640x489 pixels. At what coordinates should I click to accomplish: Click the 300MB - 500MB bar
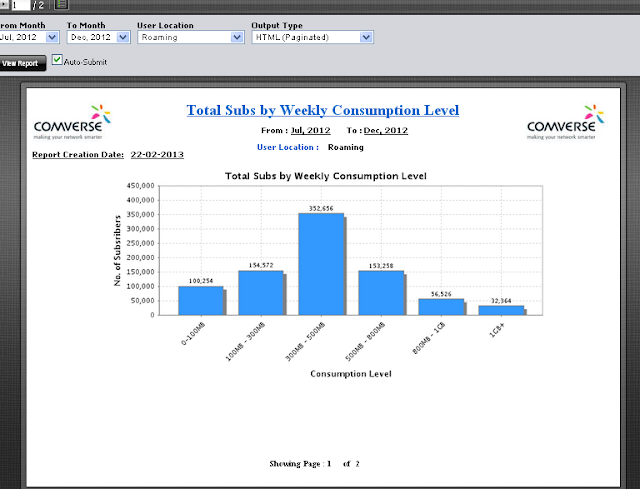(321, 265)
